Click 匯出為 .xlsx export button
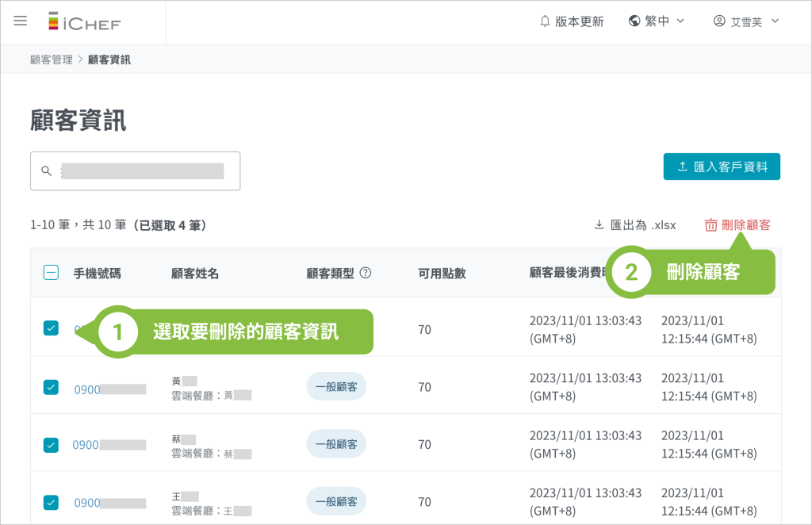This screenshot has width=812, height=525. (635, 225)
